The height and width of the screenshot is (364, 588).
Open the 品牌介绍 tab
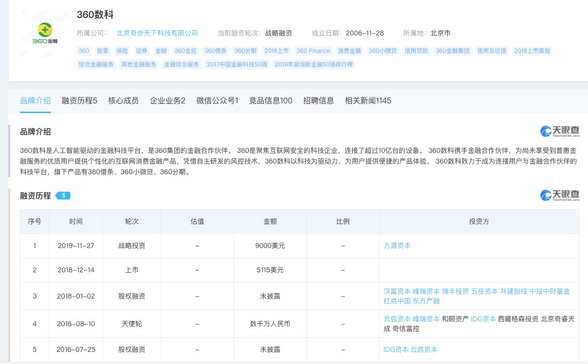tap(35, 100)
